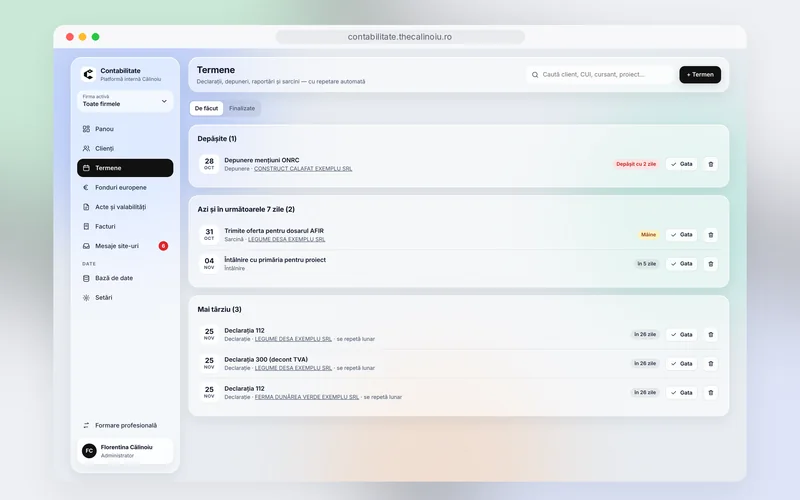Select Termene in the sidebar

click(125, 168)
